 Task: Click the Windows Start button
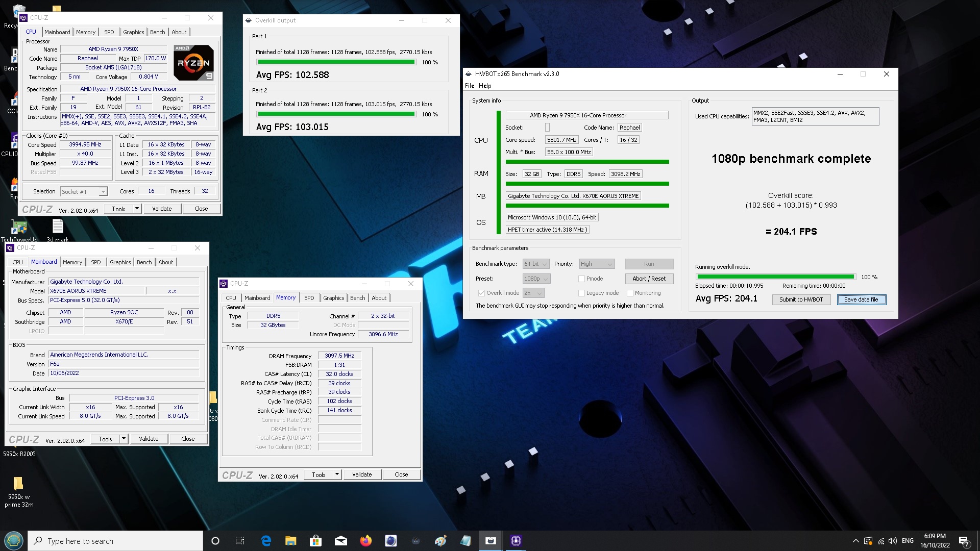(x=14, y=541)
